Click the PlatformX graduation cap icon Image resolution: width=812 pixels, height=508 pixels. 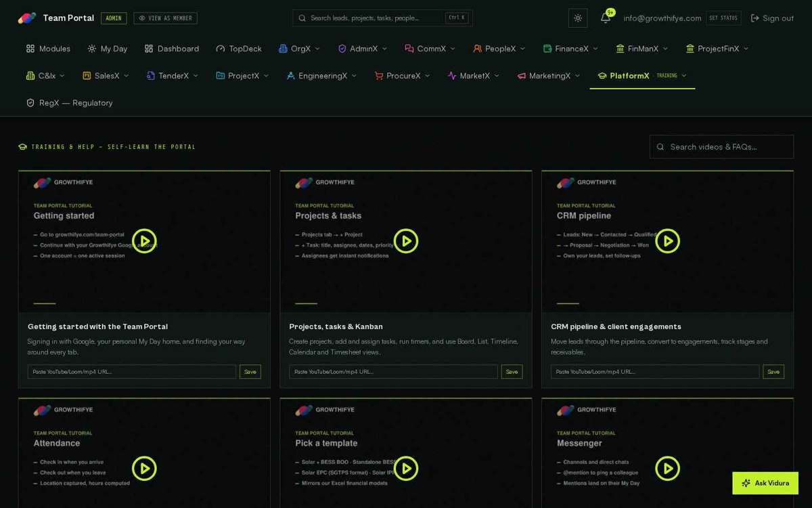pyautogui.click(x=602, y=76)
